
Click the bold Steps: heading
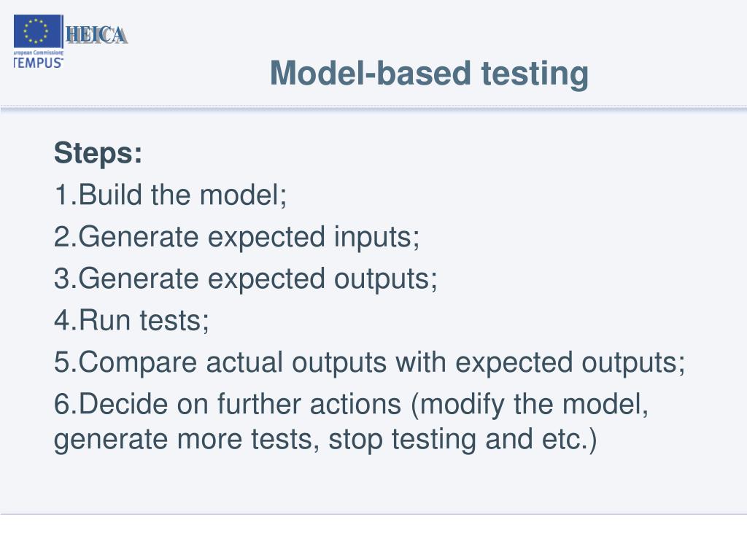click(x=98, y=153)
